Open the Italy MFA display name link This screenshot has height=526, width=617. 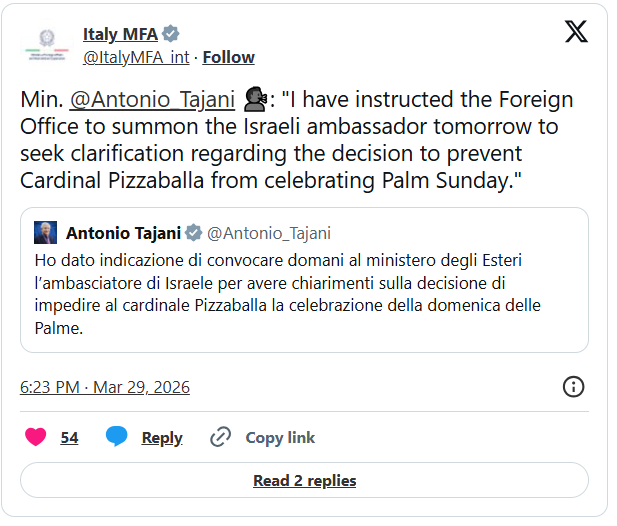tap(120, 35)
